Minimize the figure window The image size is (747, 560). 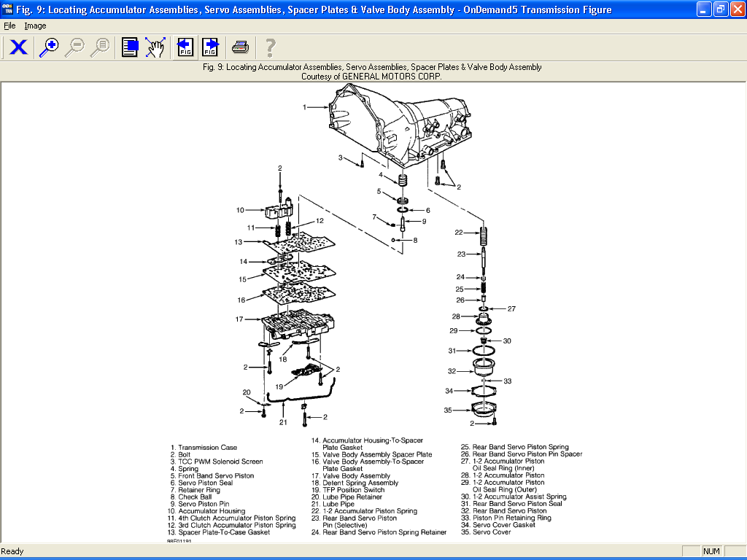click(704, 9)
